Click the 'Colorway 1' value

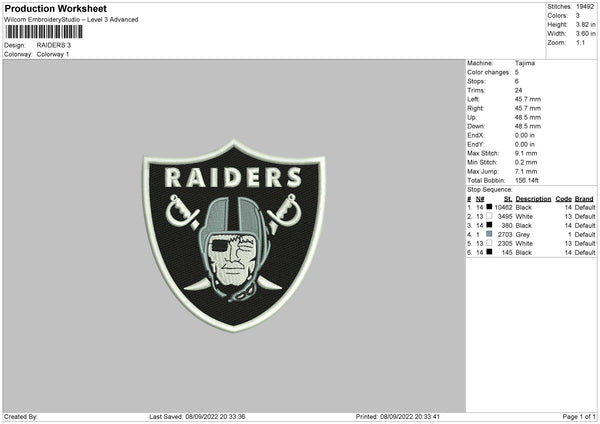click(53, 54)
